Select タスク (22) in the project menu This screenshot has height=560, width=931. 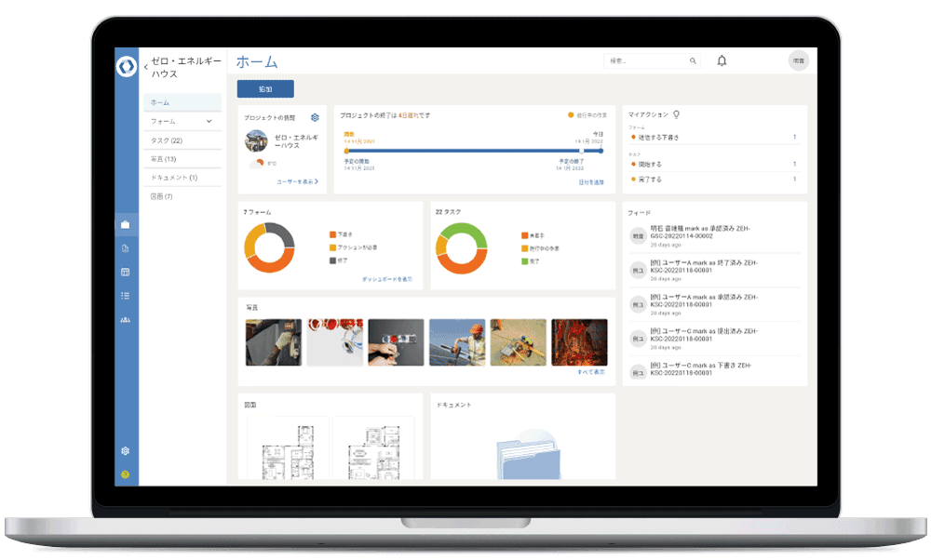point(167,140)
